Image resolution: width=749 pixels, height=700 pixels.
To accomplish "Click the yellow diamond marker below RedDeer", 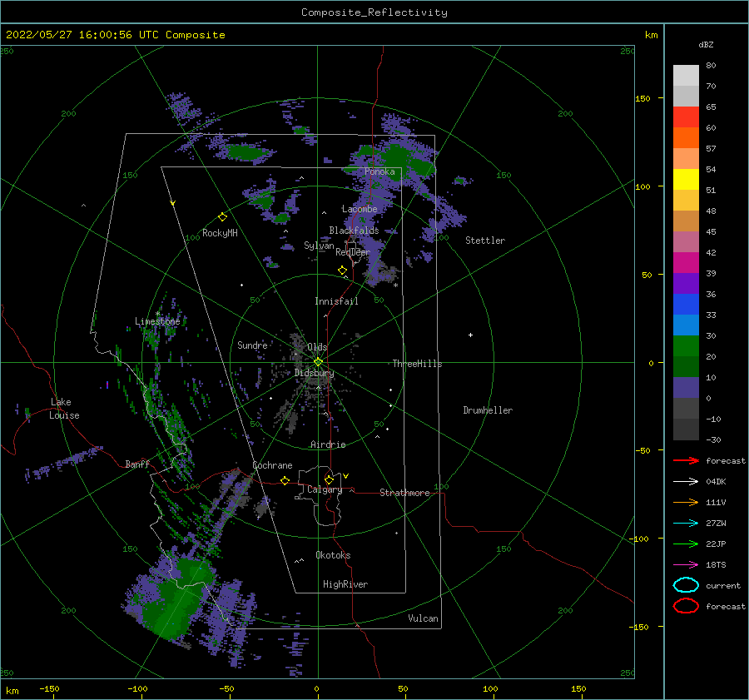I will pos(342,271).
